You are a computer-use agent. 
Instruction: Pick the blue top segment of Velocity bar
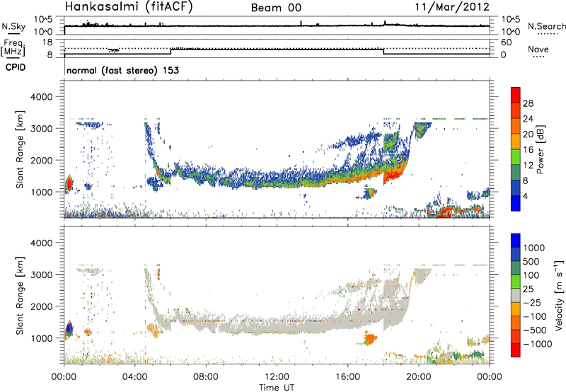(x=516, y=241)
